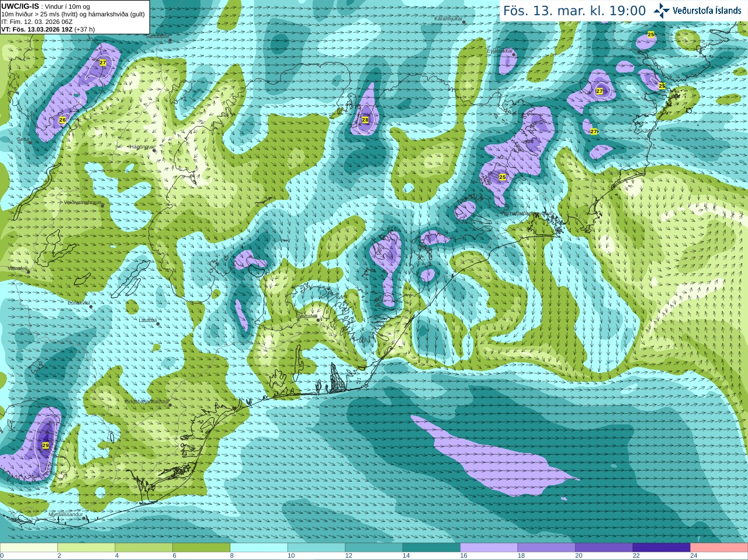The height and width of the screenshot is (560, 748).
Task: Select the 14–16 m/s dark teal legend swatch
Action: click(x=431, y=548)
